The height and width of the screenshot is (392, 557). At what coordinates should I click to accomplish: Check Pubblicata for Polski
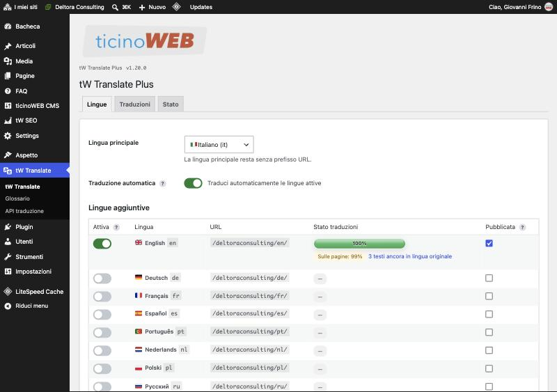click(489, 368)
